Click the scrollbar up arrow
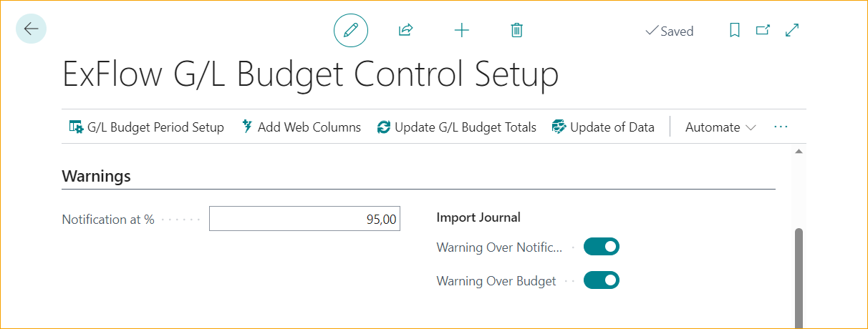 coord(799,151)
